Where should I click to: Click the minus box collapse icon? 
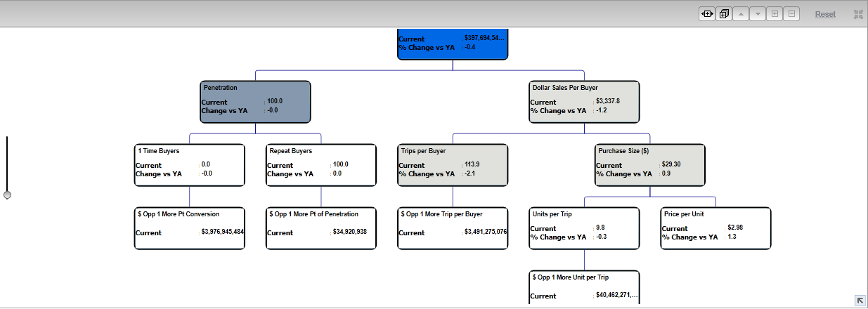tap(791, 14)
